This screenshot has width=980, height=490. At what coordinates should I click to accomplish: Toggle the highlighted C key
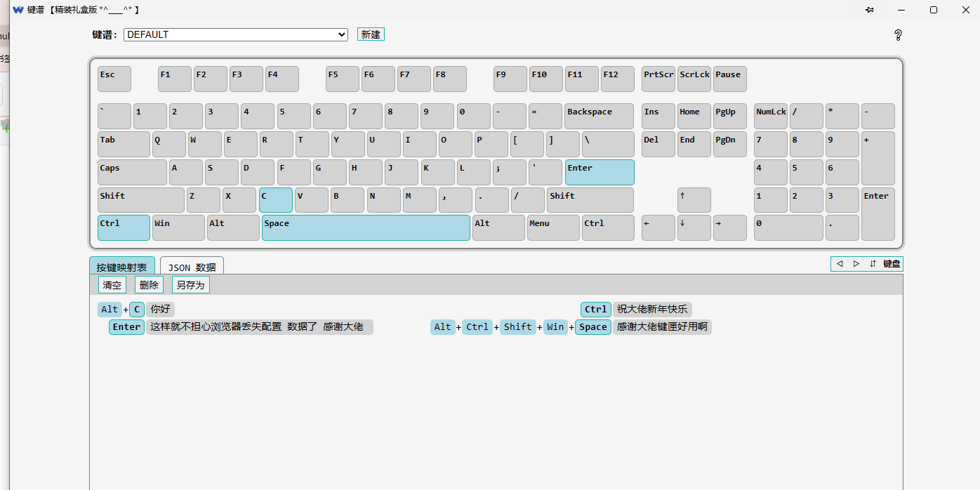[x=275, y=200]
